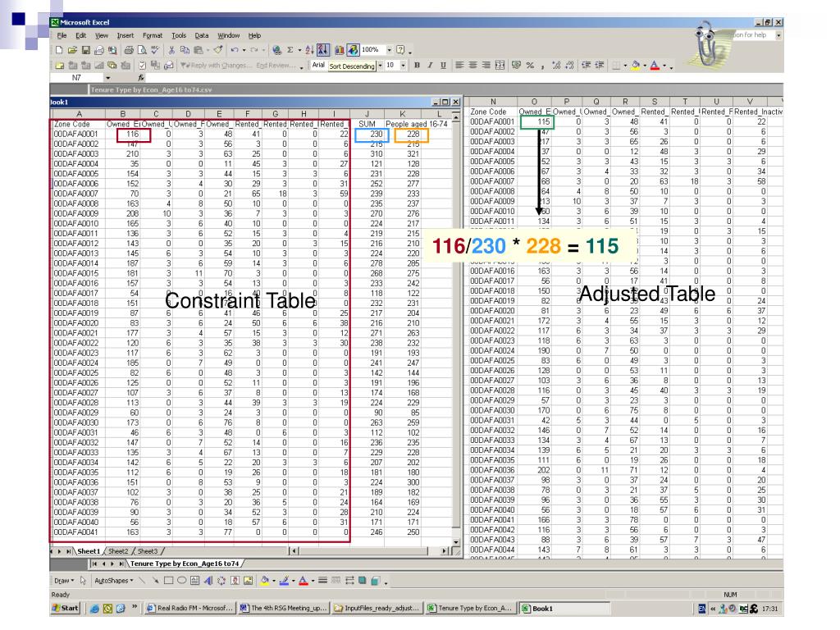Toggle Italic formatting

click(x=430, y=66)
